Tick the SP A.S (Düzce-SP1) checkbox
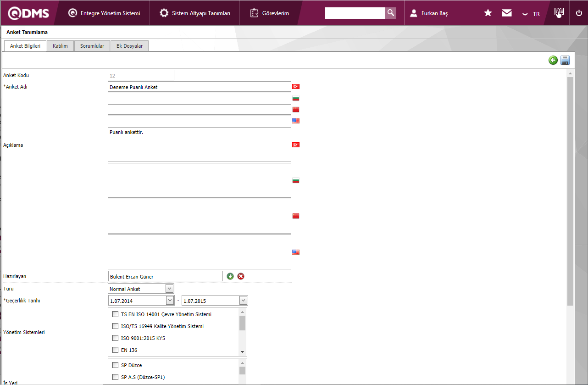Screen dimensions: 588x385 (x=115, y=377)
